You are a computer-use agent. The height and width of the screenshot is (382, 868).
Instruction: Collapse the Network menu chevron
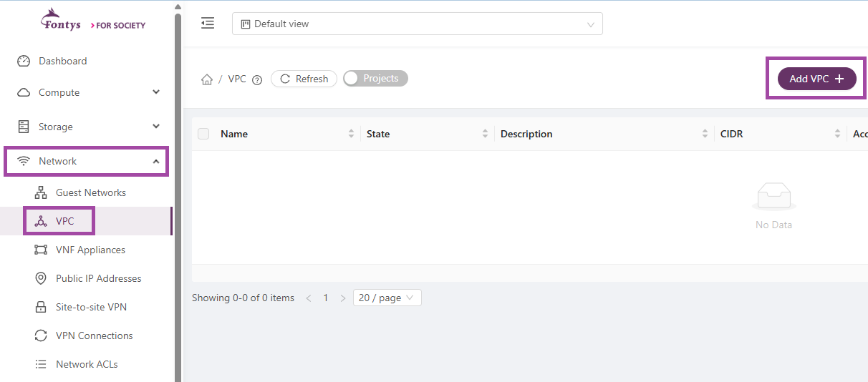(156, 162)
